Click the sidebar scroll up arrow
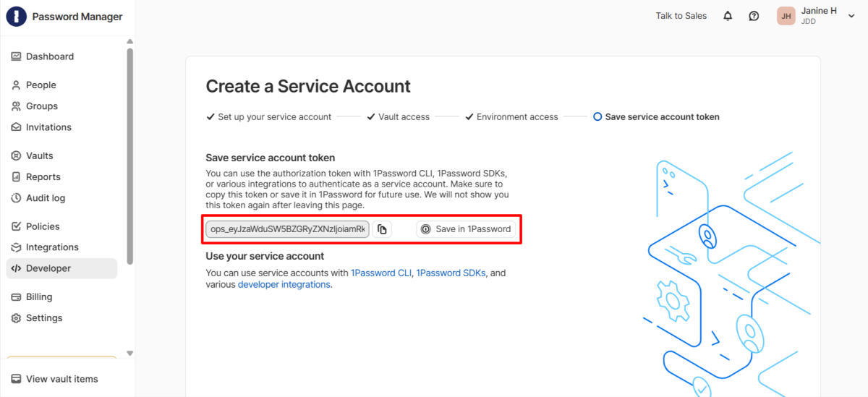868x397 pixels. point(130,42)
